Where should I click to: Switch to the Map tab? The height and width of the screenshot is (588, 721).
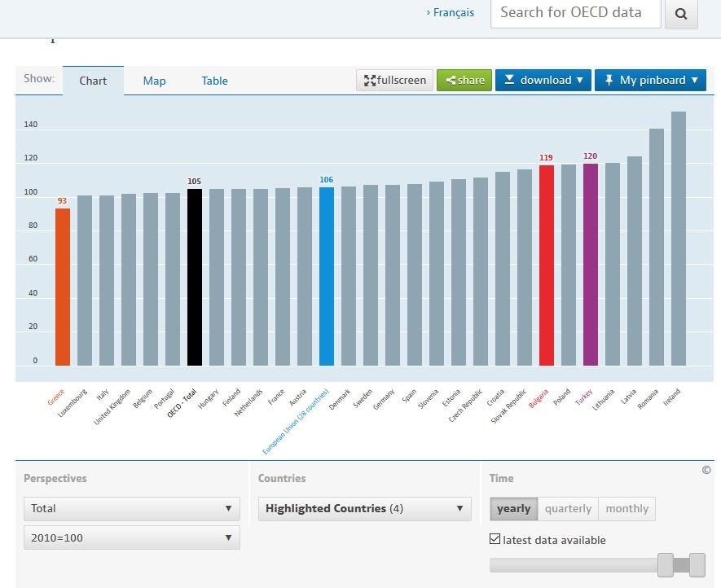pos(154,81)
